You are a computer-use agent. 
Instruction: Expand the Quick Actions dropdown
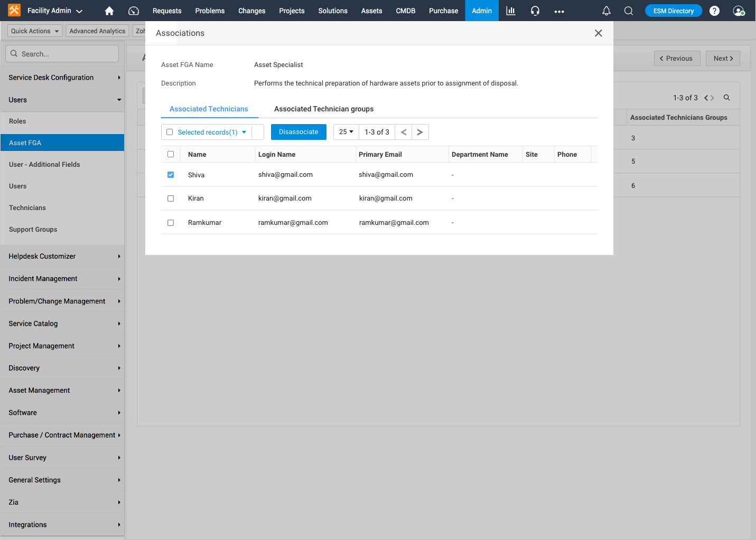click(x=34, y=31)
